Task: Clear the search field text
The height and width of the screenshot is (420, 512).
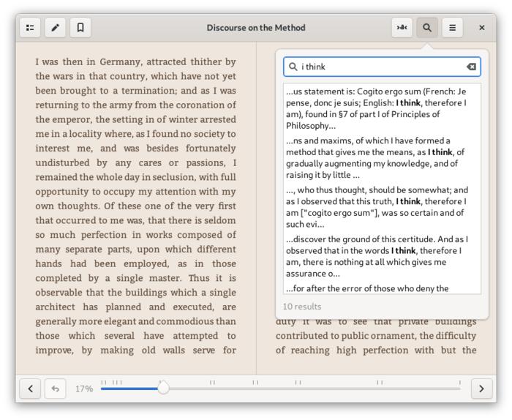Action: [x=471, y=67]
